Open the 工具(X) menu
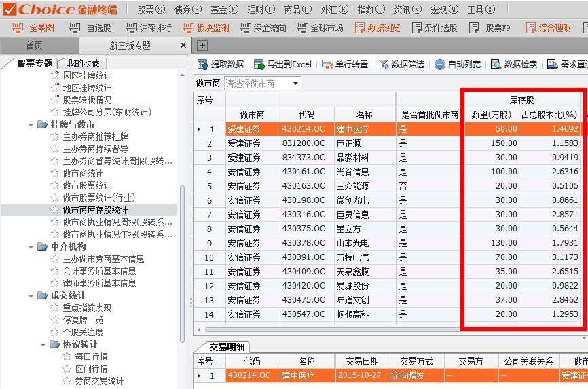The width and height of the screenshot is (588, 389). (x=481, y=10)
